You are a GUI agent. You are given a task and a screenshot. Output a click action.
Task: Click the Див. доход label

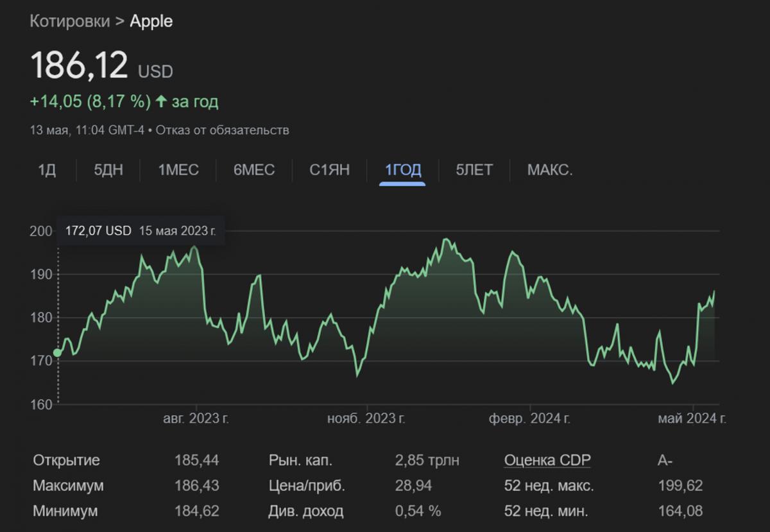pyautogui.click(x=306, y=511)
